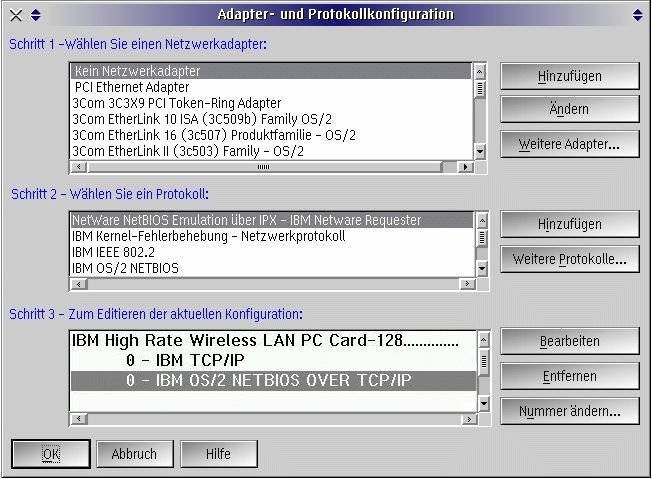Image resolution: width=652 pixels, height=479 pixels.
Task: Click left arrow of protocol list horizontal scrollbar
Action: [79, 284]
